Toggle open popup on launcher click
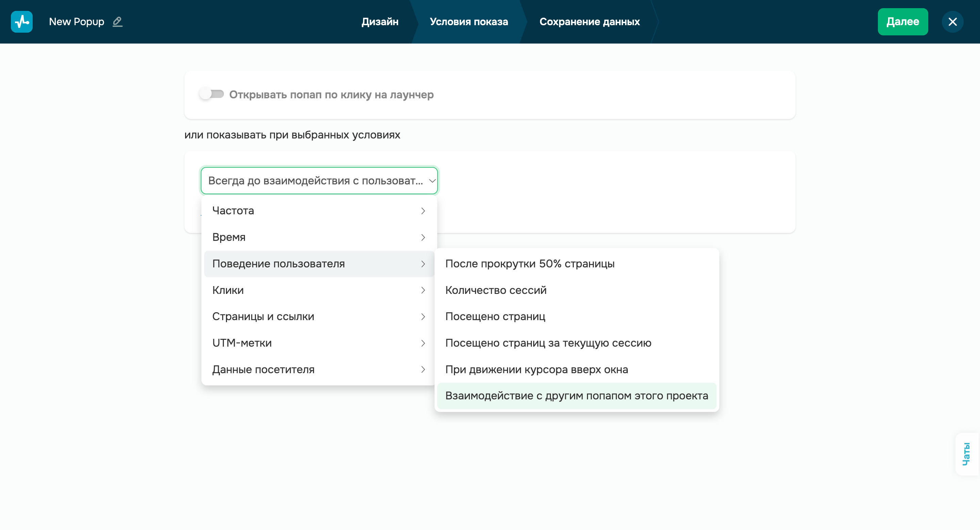Screen dimensions: 980x530 (x=212, y=94)
